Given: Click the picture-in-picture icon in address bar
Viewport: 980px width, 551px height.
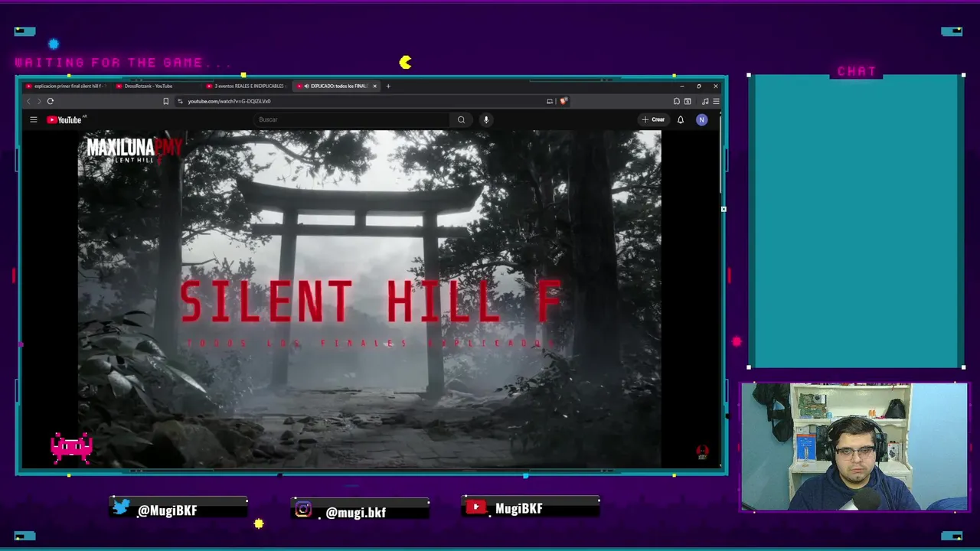Looking at the screenshot, I should (x=550, y=101).
